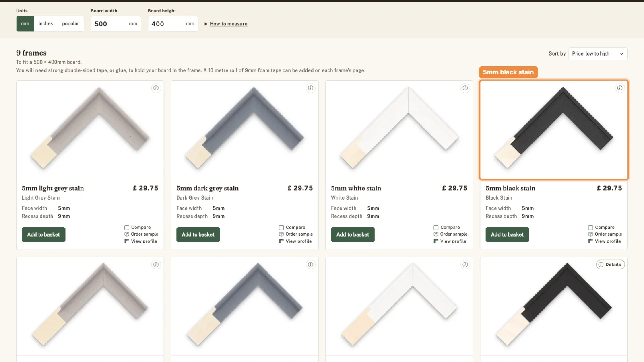Image resolution: width=644 pixels, height=362 pixels.
Task: Open the 5mm dark grey stain frame image
Action: point(245,130)
